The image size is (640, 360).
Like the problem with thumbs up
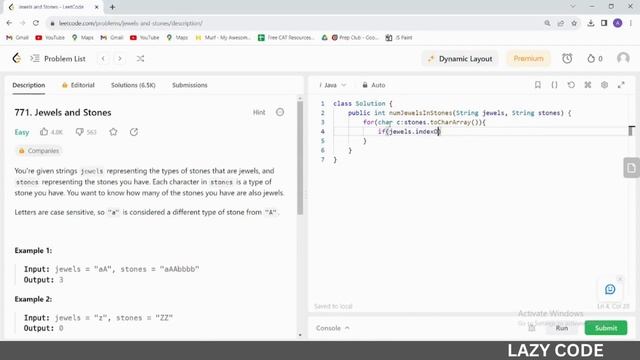44,132
